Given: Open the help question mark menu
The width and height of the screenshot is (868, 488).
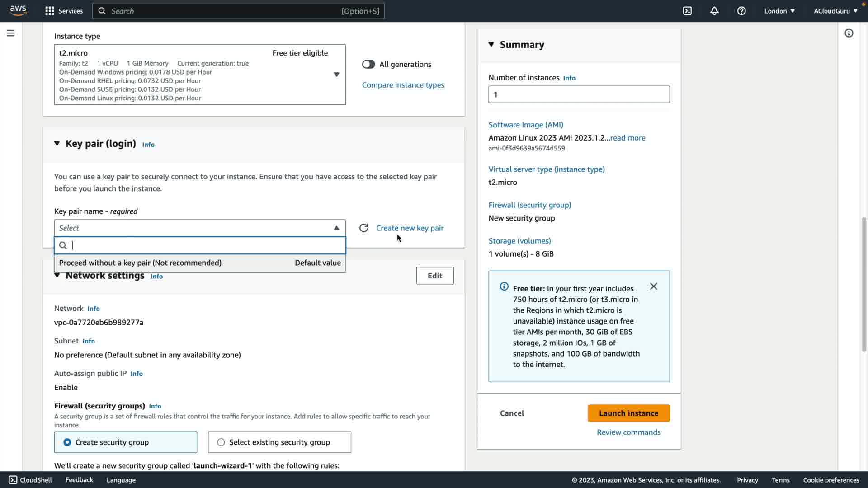Looking at the screenshot, I should click(741, 11).
